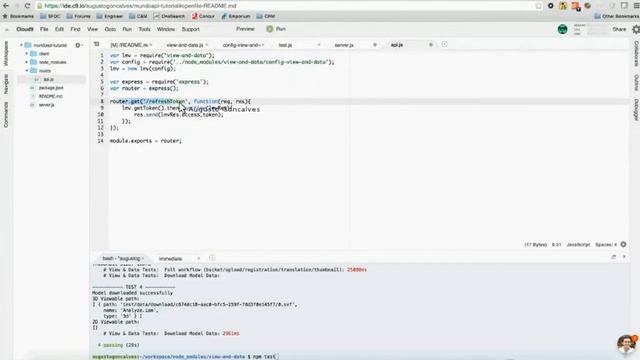
Task: Toggle the Commands side panel
Action: [6, 115]
